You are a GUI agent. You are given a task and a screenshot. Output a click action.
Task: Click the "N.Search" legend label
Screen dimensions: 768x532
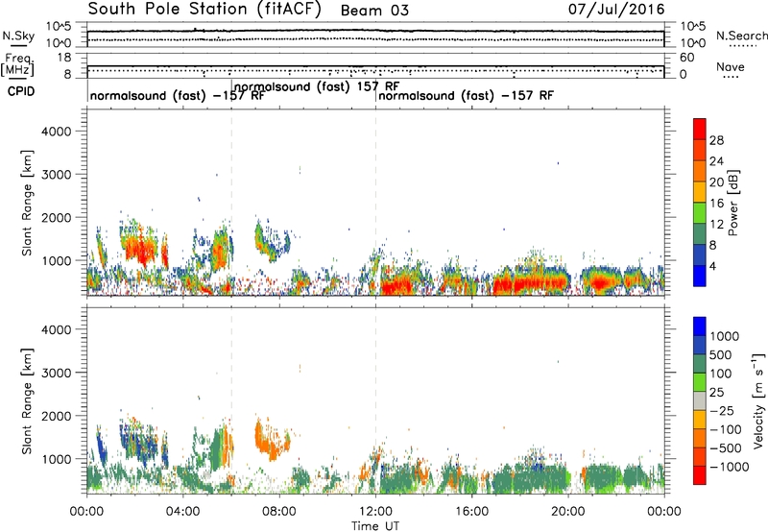point(741,36)
